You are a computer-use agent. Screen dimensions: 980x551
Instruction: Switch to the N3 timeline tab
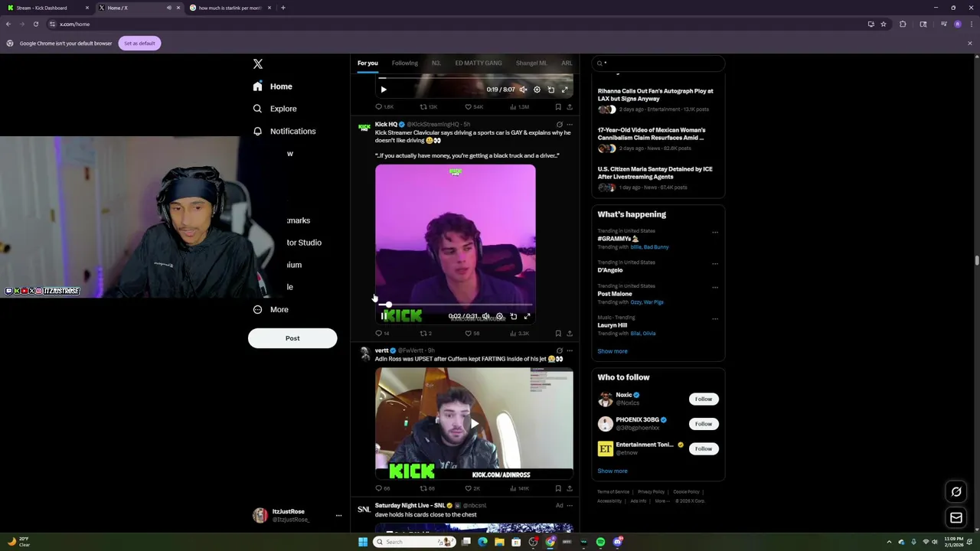[436, 63]
